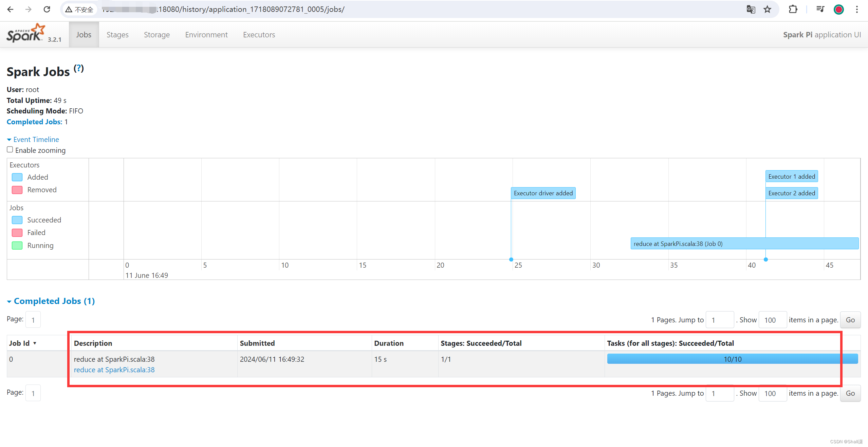Open Chrome three-dot menu
This screenshot has height=447, width=868.
[x=857, y=10]
